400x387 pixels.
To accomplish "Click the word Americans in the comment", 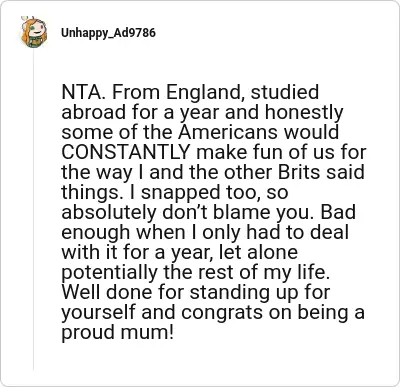I will (227, 132).
